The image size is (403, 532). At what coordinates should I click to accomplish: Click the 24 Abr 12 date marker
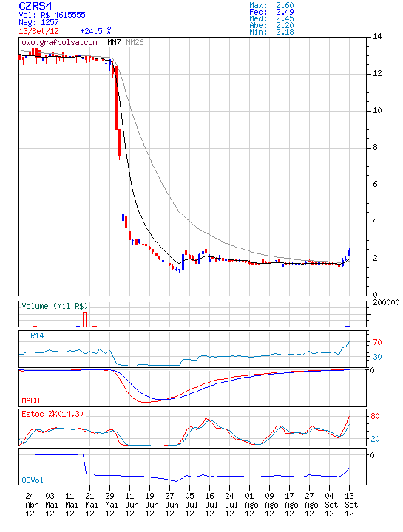[32, 505]
